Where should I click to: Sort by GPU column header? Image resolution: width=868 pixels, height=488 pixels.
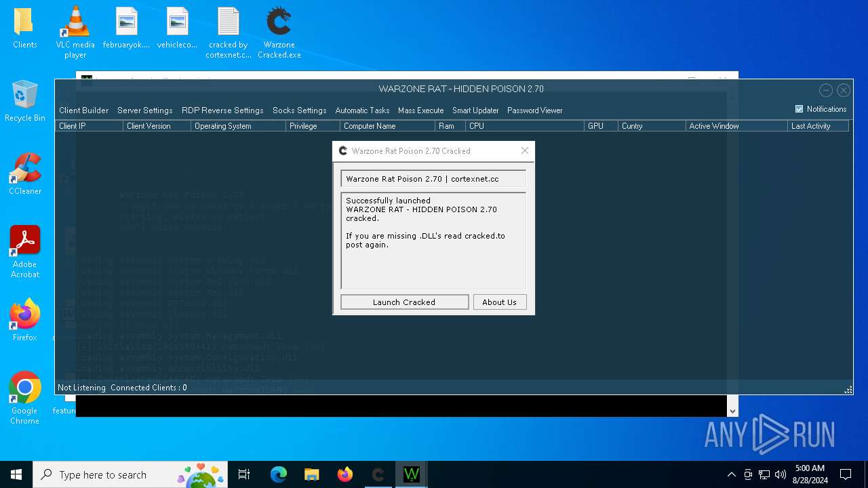pos(601,126)
